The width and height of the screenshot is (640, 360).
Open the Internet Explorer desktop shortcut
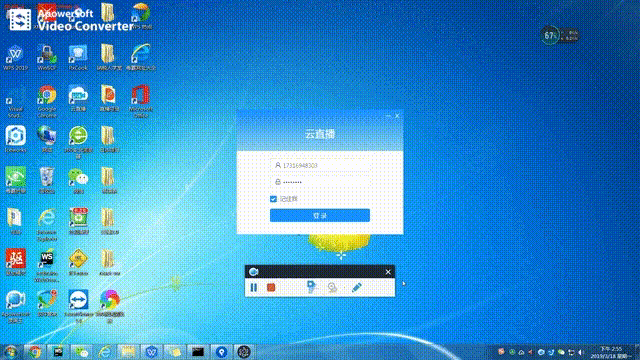click(x=47, y=224)
